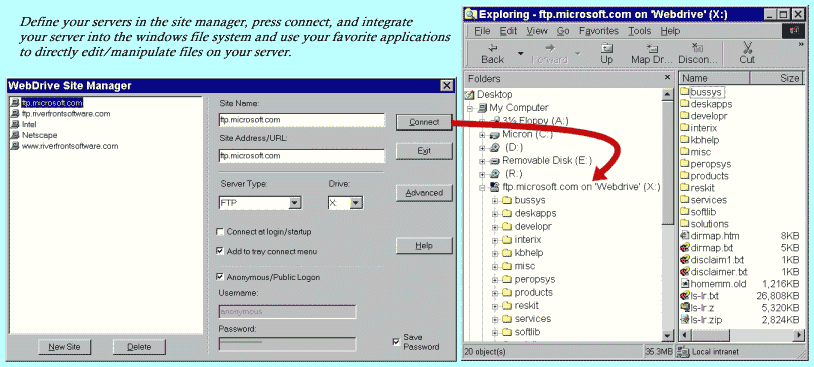Image resolution: width=814 pixels, height=367 pixels.
Task: Select the kbhelp folder in the tree
Action: click(x=528, y=253)
